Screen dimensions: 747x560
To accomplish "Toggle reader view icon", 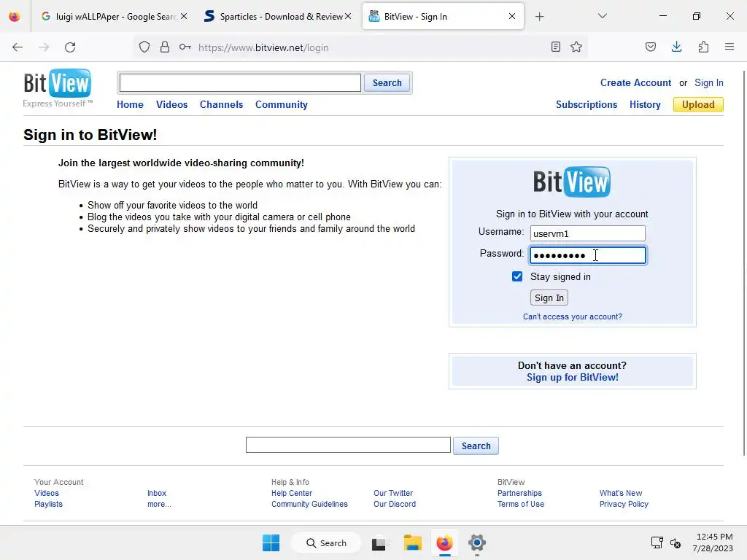I will coord(555,47).
